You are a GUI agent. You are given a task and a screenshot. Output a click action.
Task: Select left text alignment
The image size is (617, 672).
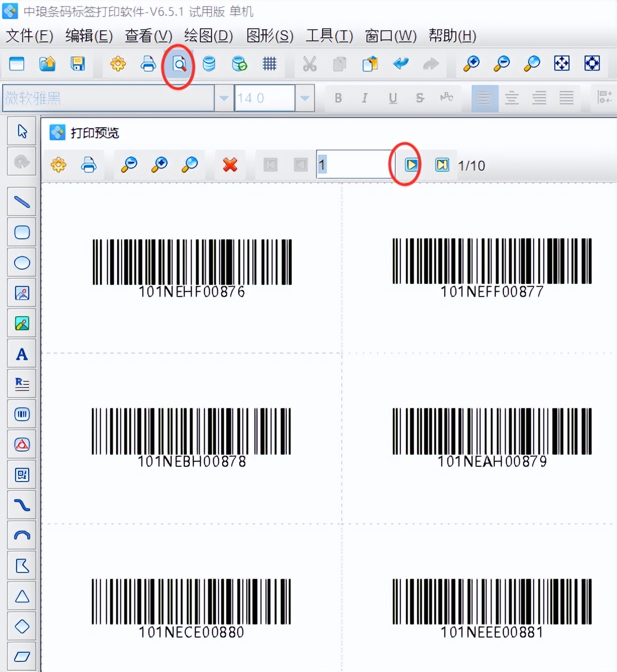coord(485,98)
